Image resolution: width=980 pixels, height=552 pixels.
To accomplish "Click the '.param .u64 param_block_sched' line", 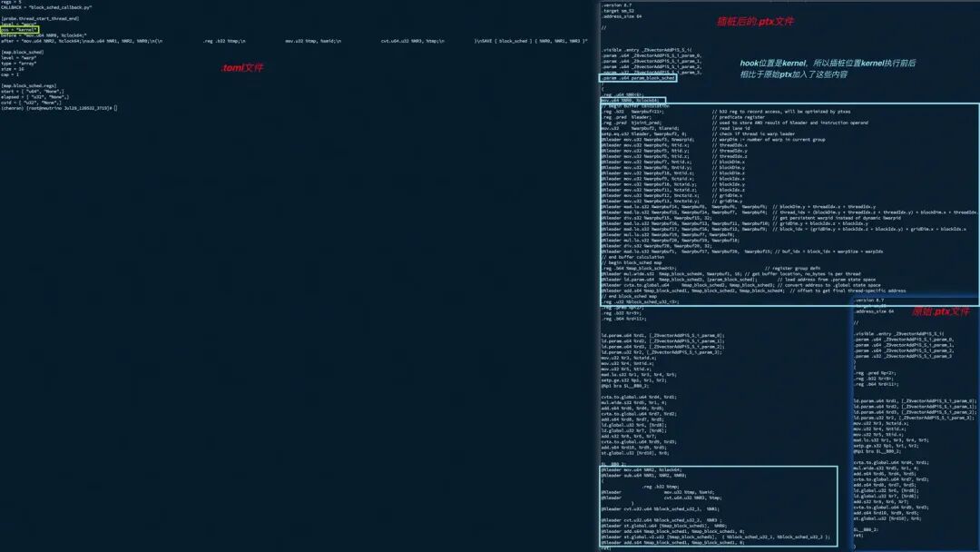I will 638,78.
